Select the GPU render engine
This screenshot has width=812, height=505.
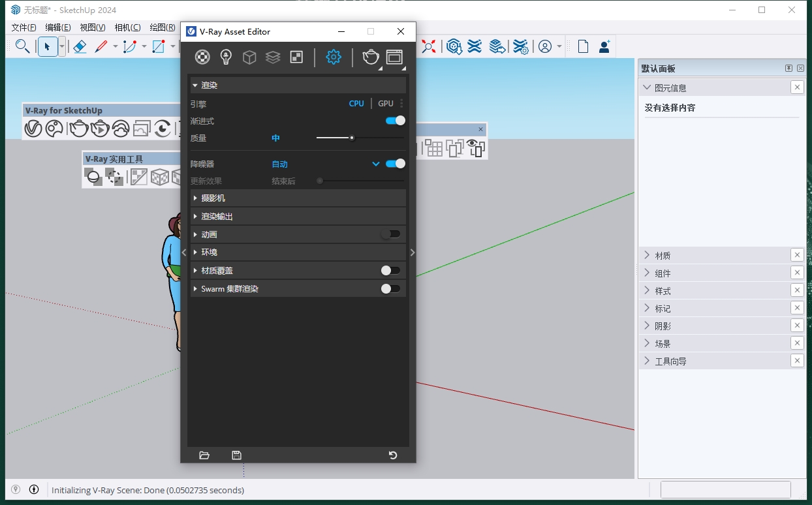(386, 103)
